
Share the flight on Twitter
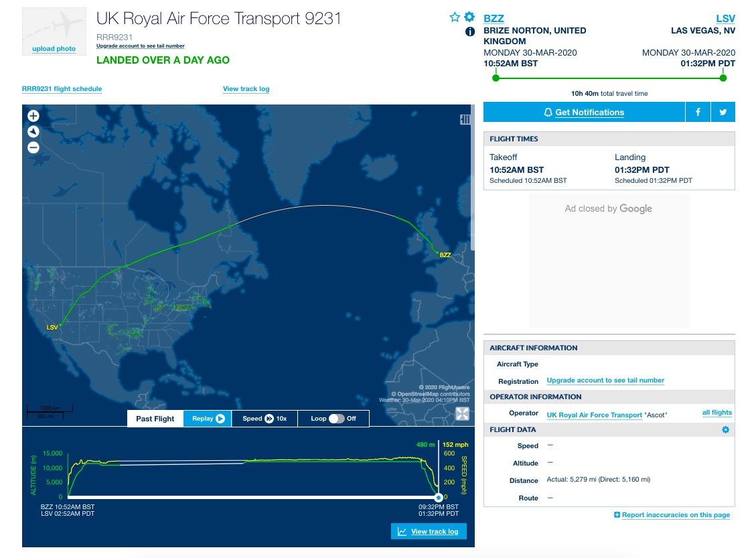tap(723, 112)
